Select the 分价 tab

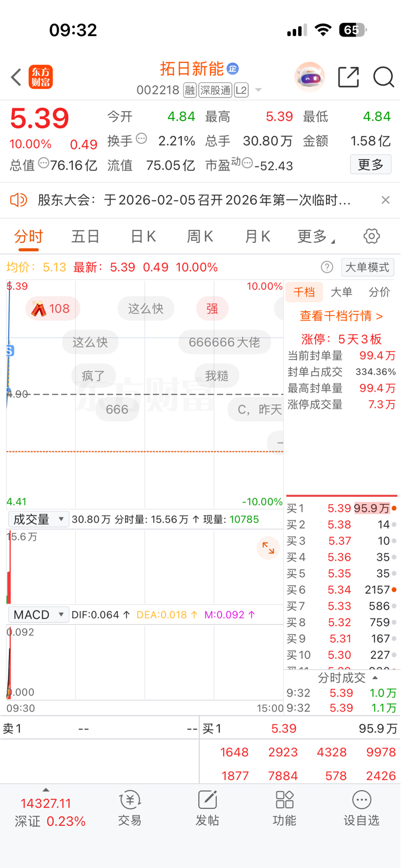[379, 292]
